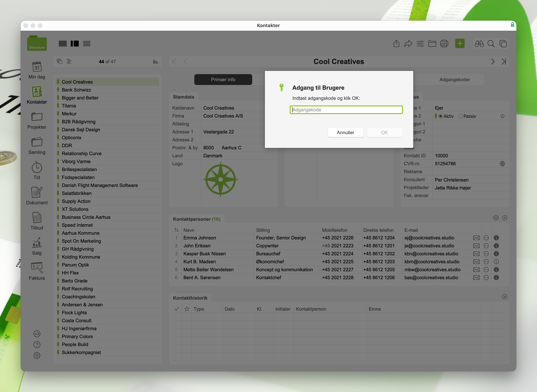Image resolution: width=537 pixels, height=392 pixels.
Task: Click the Annuller button
Action: [345, 132]
